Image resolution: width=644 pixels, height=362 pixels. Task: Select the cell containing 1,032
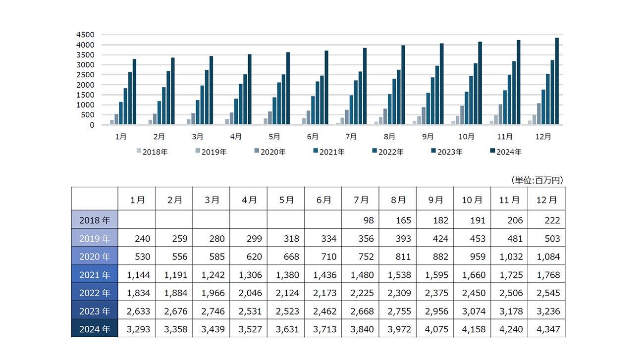509,257
